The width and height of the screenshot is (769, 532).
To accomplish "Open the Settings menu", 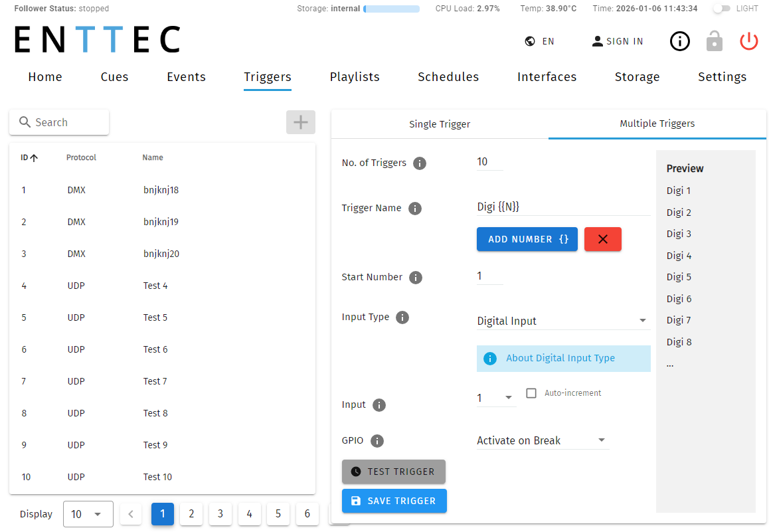I will tap(722, 77).
